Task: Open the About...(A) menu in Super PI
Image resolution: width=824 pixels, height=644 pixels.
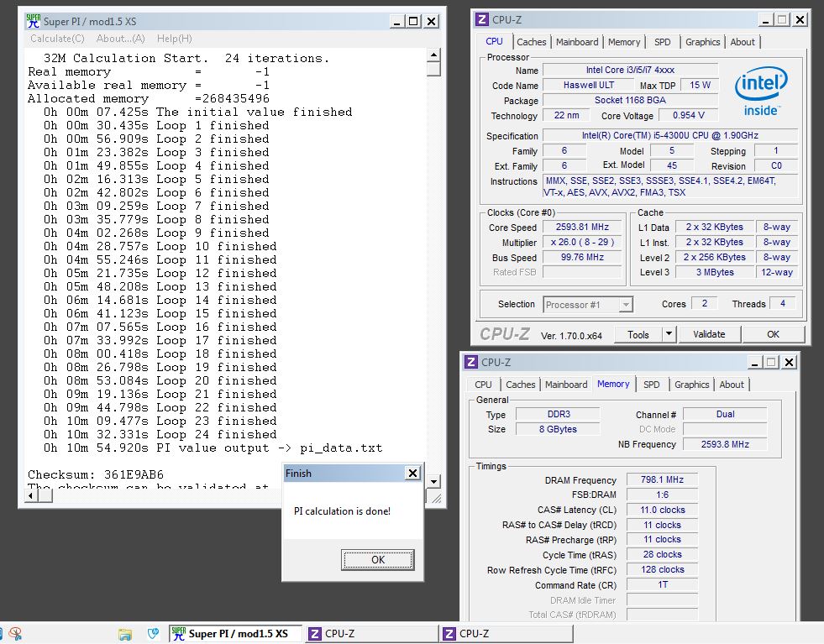Action: [120, 39]
